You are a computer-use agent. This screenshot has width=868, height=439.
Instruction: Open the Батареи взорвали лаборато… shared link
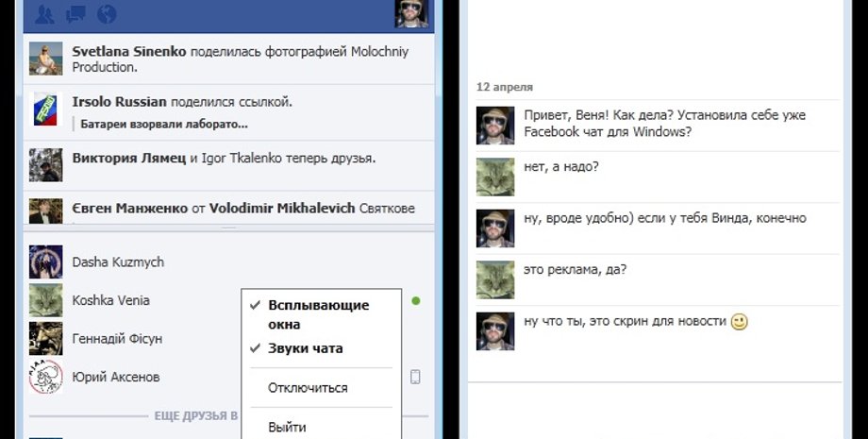tap(164, 124)
